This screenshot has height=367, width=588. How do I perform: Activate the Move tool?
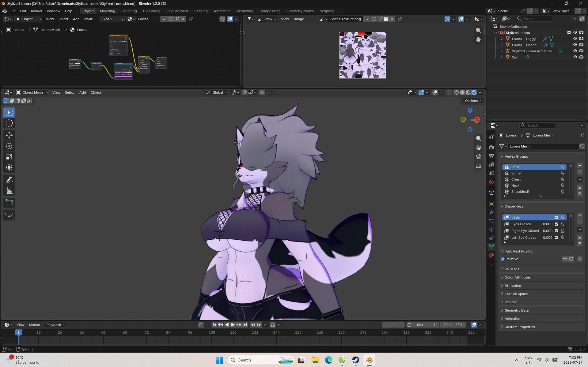pyautogui.click(x=9, y=135)
